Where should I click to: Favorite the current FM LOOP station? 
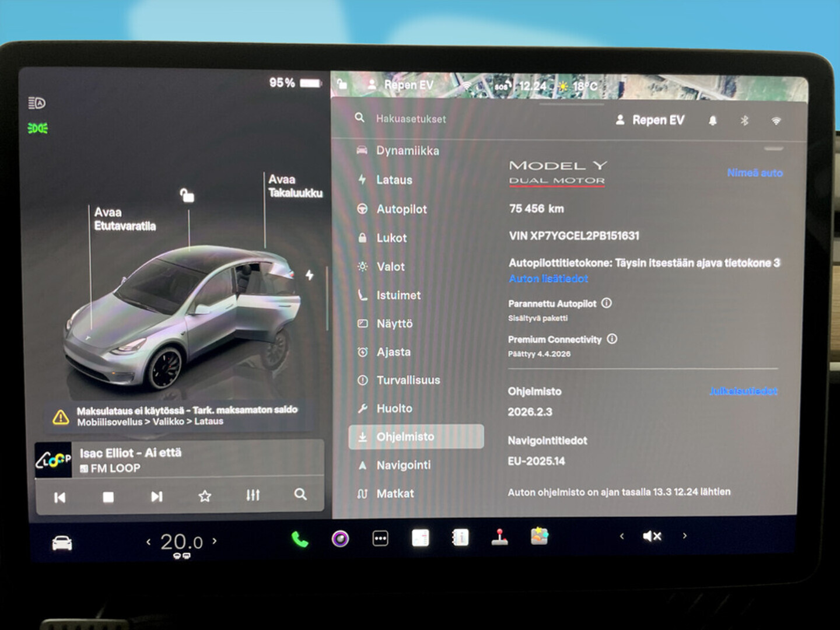205,496
